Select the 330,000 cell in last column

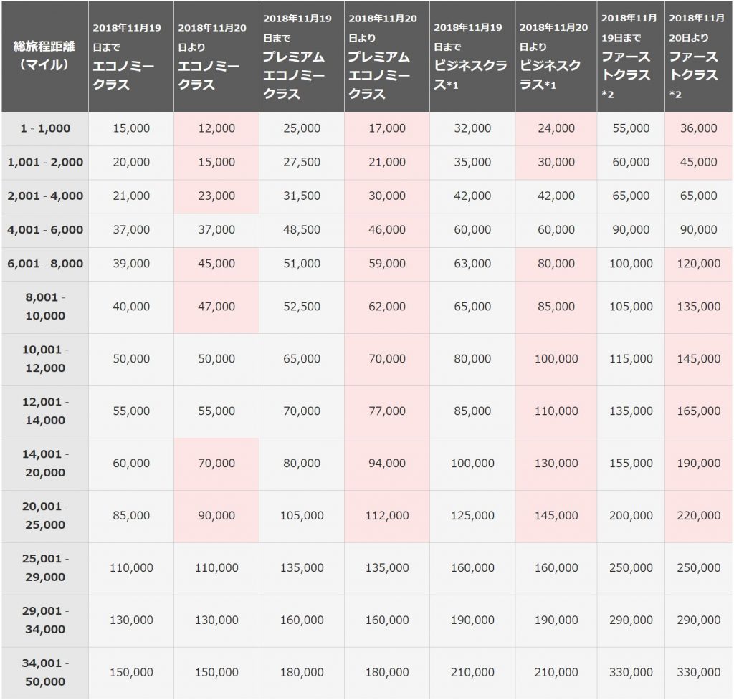click(698, 673)
